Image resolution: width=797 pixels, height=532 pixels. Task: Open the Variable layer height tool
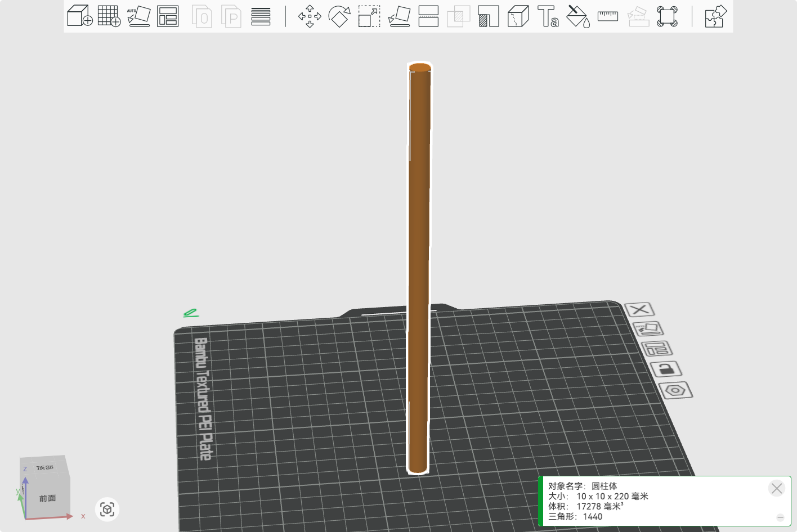click(x=261, y=16)
